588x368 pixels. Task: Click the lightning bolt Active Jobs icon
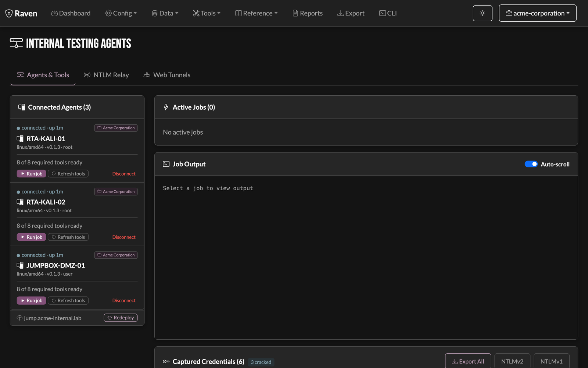pyautogui.click(x=166, y=107)
